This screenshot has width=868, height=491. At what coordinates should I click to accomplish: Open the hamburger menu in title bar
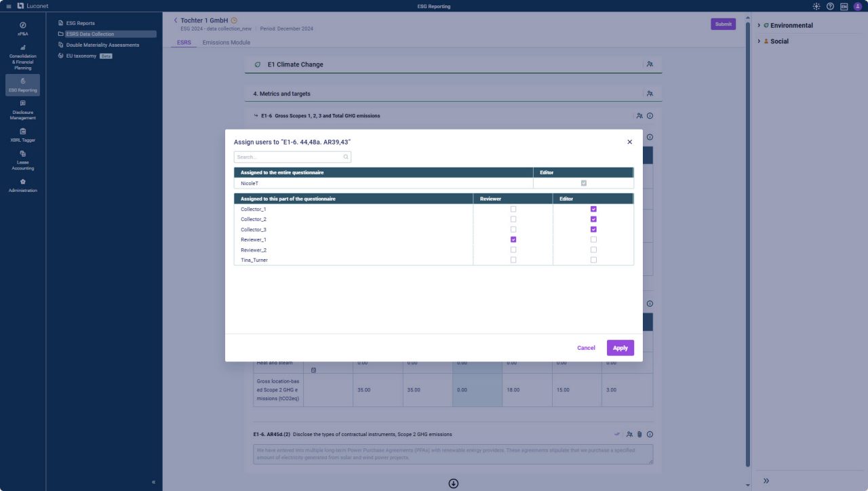(9, 6)
